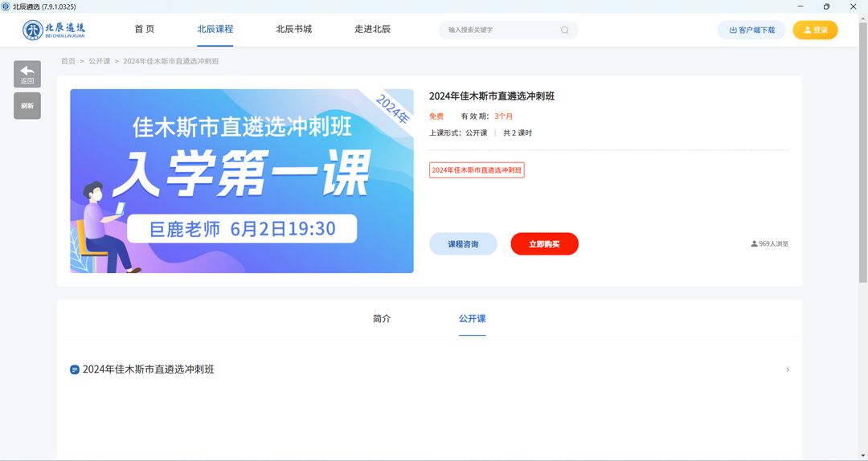The image size is (868, 461).
Task: Click the app icon in the title bar
Action: (x=6, y=6)
